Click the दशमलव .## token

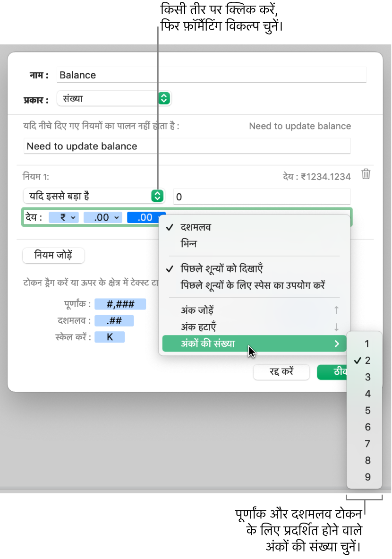(x=114, y=321)
